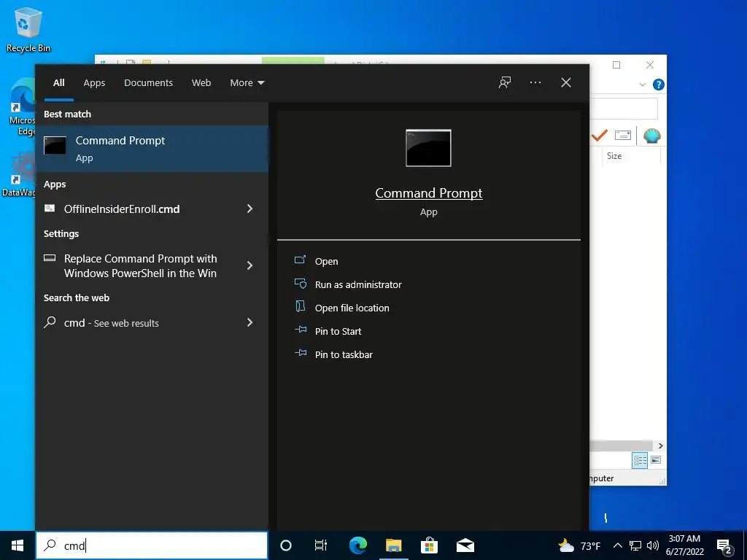The width and height of the screenshot is (747, 560).
Task: Open the Command Prompt best match result
Action: 152,149
